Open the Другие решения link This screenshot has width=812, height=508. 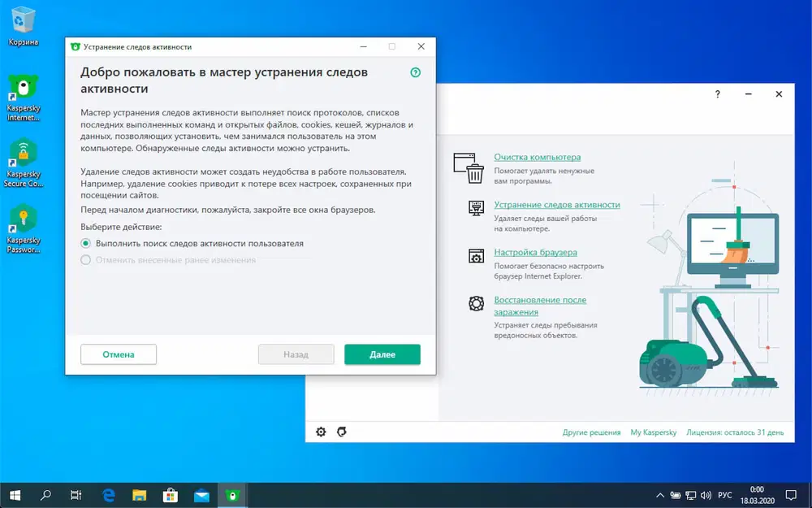592,432
